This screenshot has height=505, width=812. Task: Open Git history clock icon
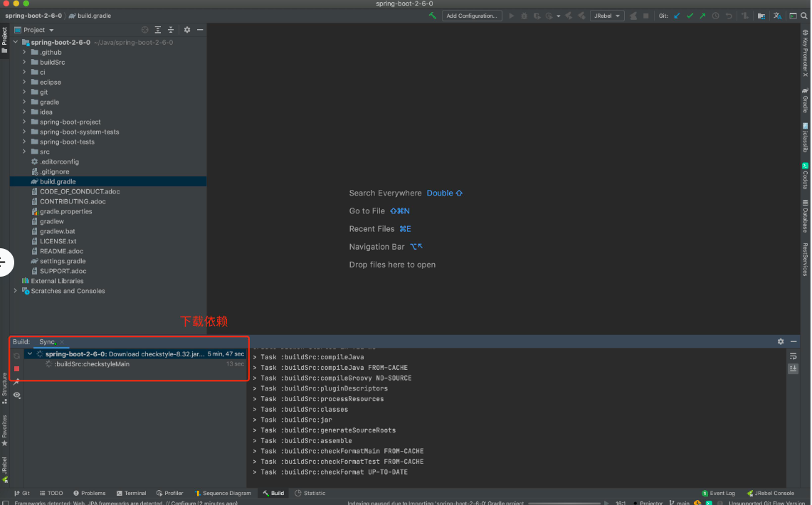coord(716,16)
